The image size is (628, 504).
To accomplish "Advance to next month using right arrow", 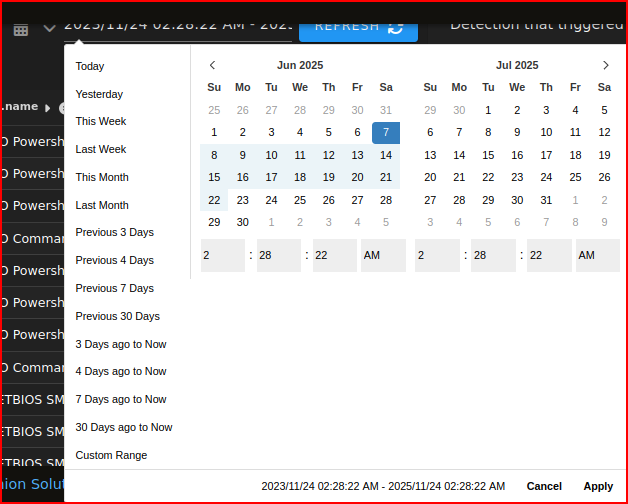I will pos(605,65).
